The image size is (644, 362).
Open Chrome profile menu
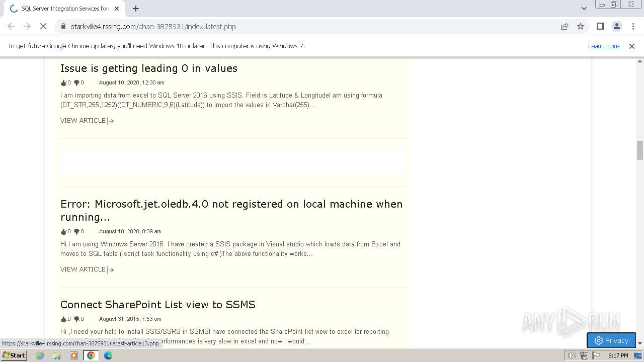point(616,26)
